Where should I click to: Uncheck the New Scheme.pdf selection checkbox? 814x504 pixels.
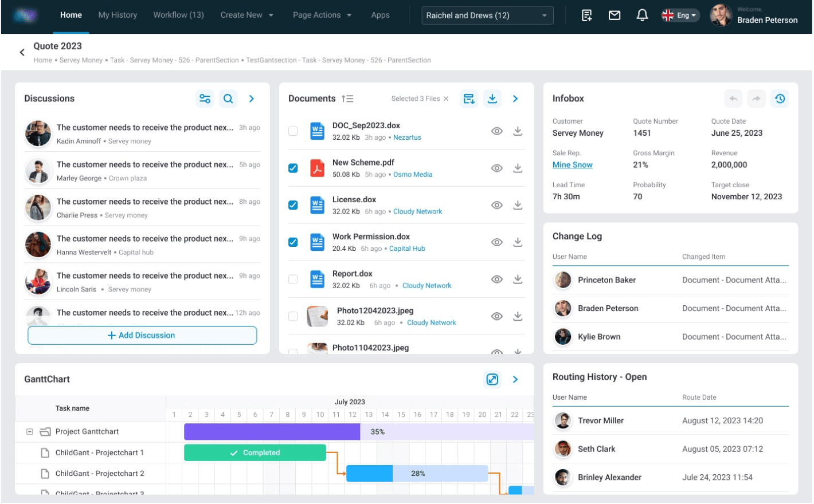click(x=293, y=168)
